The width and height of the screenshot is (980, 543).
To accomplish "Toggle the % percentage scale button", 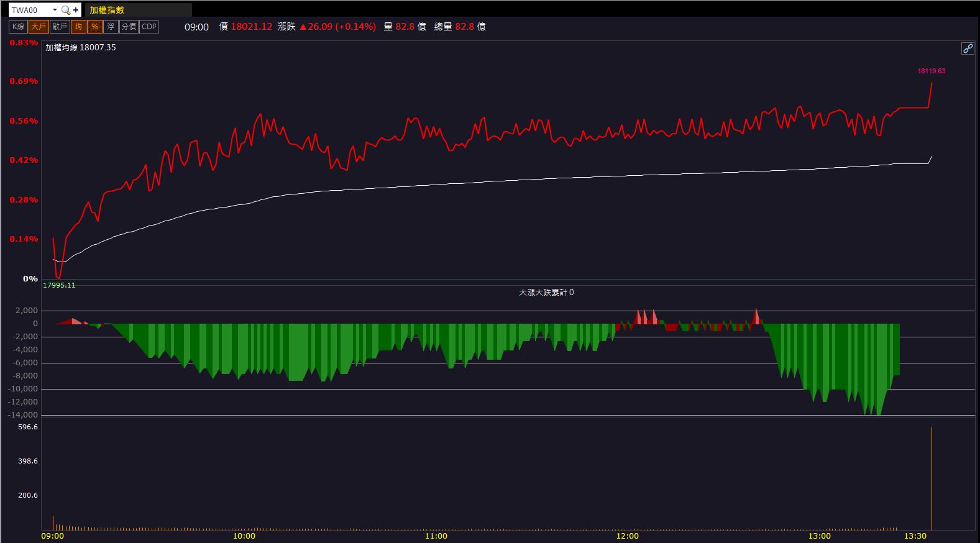I will (x=94, y=27).
